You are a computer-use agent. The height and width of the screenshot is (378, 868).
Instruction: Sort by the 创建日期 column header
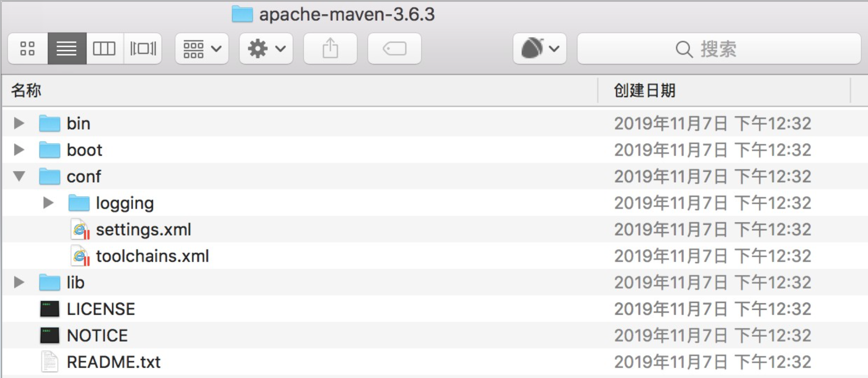644,90
